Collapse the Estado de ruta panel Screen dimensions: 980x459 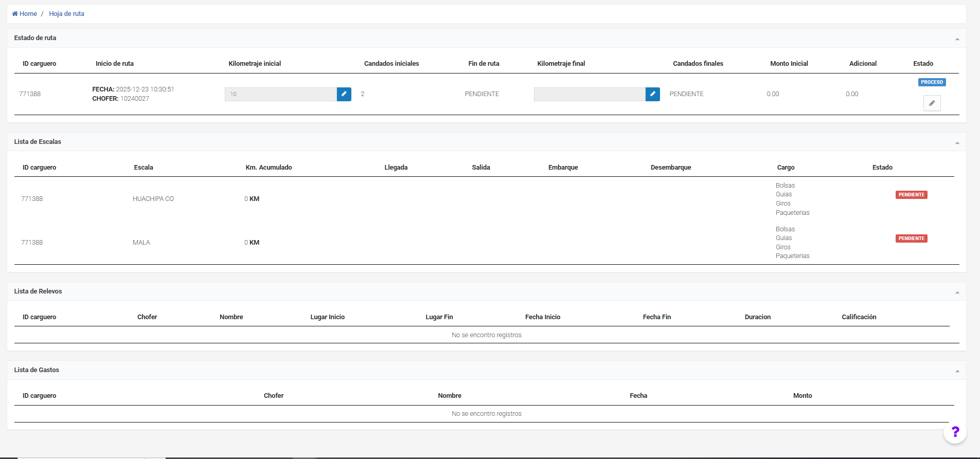click(957, 39)
